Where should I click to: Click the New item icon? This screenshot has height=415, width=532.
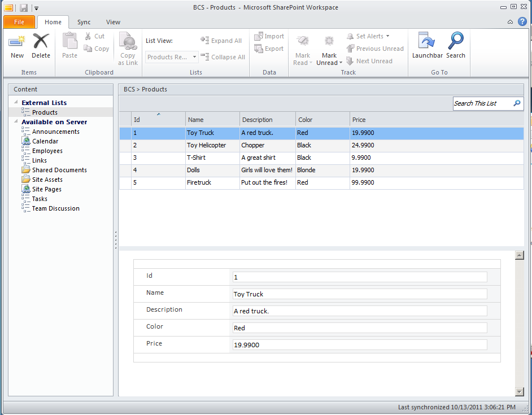(17, 41)
